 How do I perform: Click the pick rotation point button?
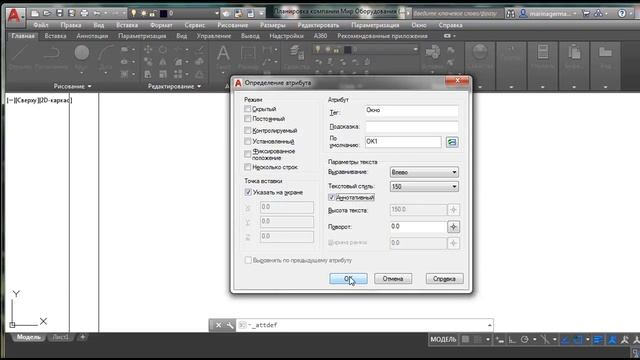(453, 227)
